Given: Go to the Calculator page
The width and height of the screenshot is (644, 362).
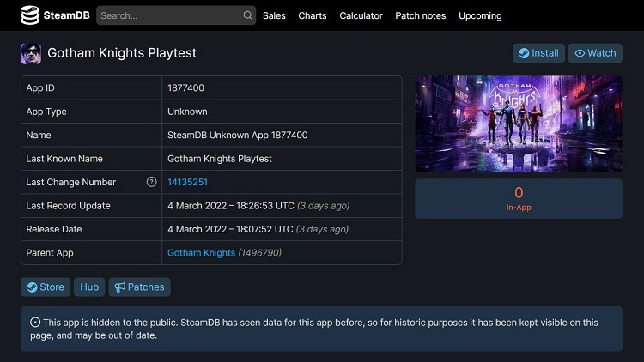Looking at the screenshot, I should click(x=361, y=15).
